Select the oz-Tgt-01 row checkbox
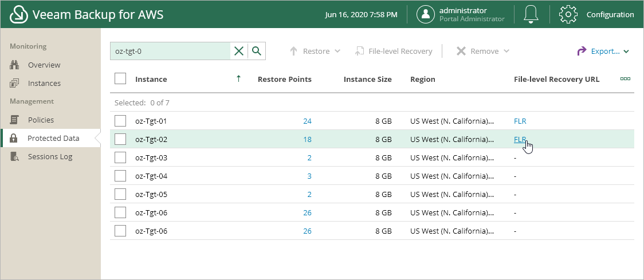 click(x=120, y=121)
